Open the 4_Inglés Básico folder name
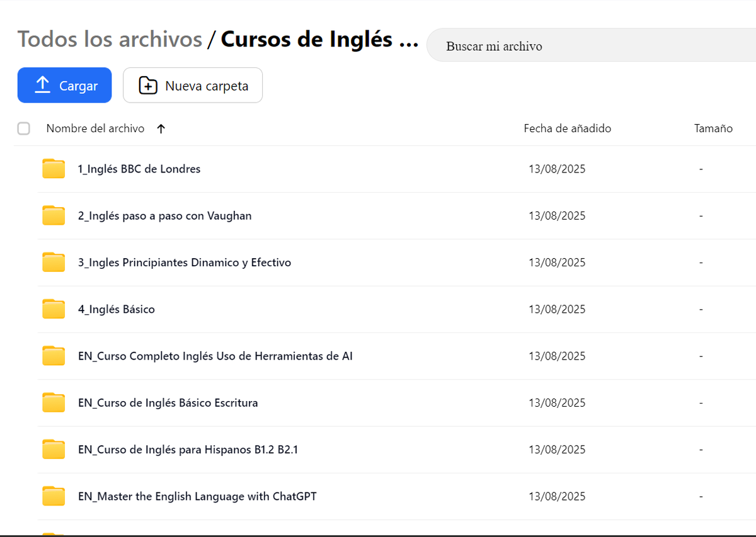 pos(117,309)
